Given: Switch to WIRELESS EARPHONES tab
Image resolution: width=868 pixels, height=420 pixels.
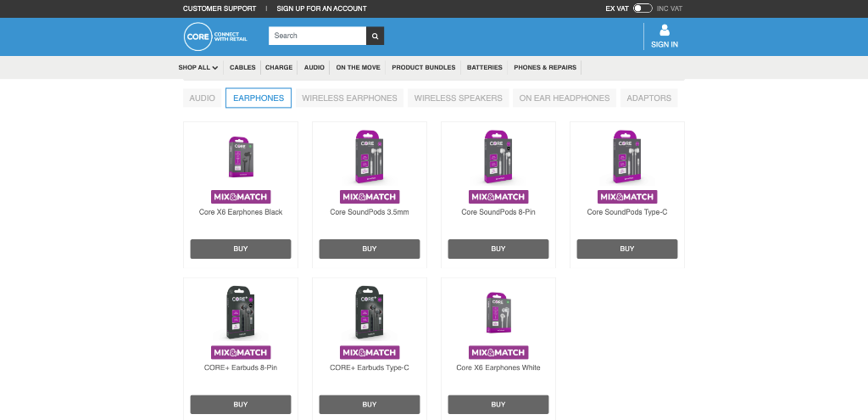Looking at the screenshot, I should 349,98.
